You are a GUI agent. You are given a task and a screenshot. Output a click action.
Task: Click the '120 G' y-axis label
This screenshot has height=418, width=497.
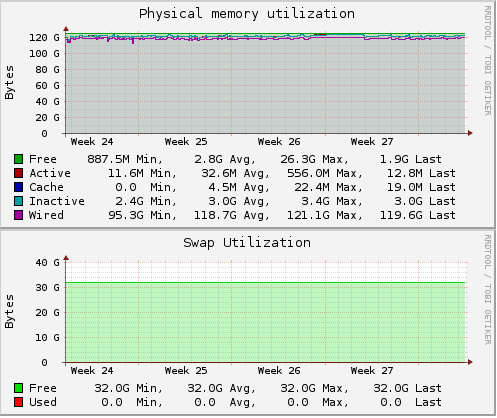coord(44,38)
